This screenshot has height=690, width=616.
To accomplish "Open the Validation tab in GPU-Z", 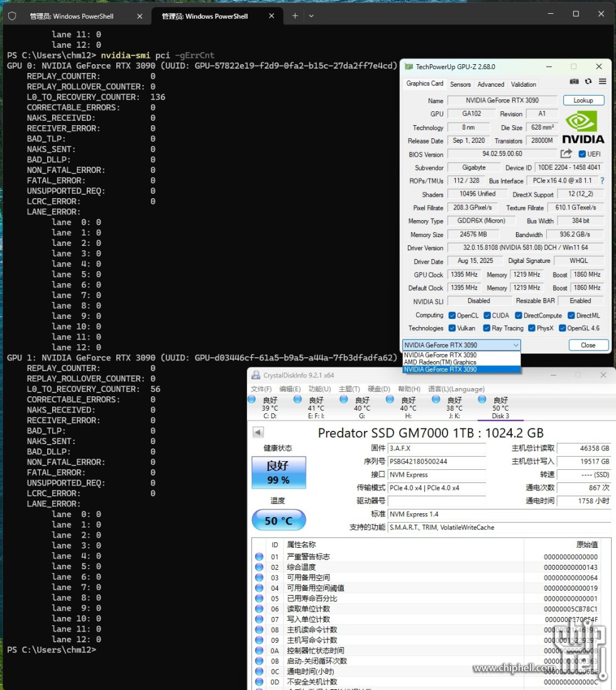I will pos(523,84).
